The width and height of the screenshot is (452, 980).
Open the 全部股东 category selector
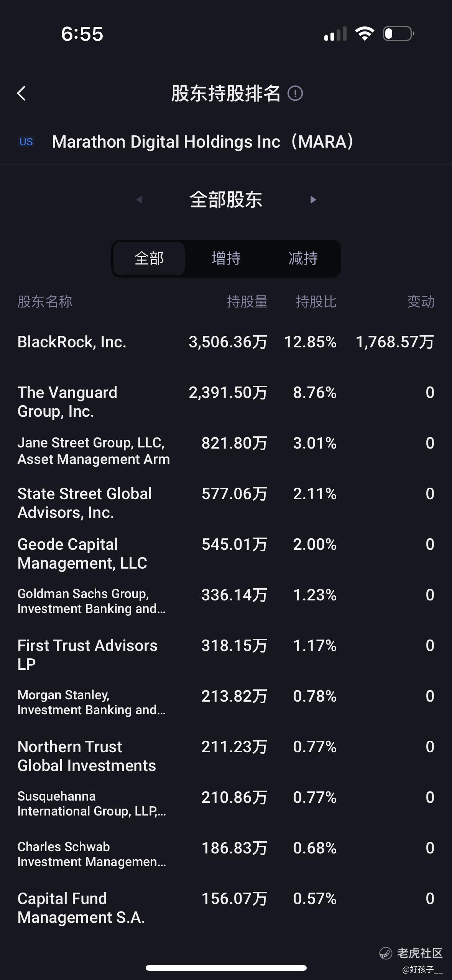(226, 199)
